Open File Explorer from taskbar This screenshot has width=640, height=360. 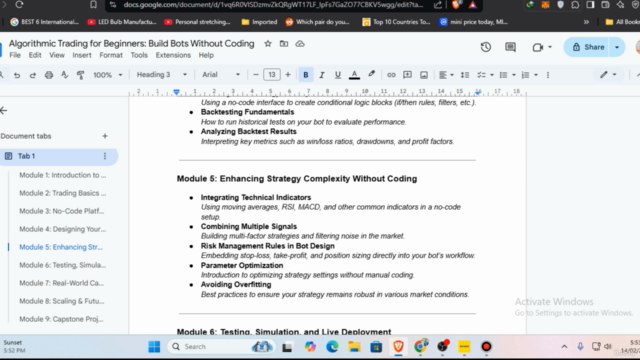[354, 347]
